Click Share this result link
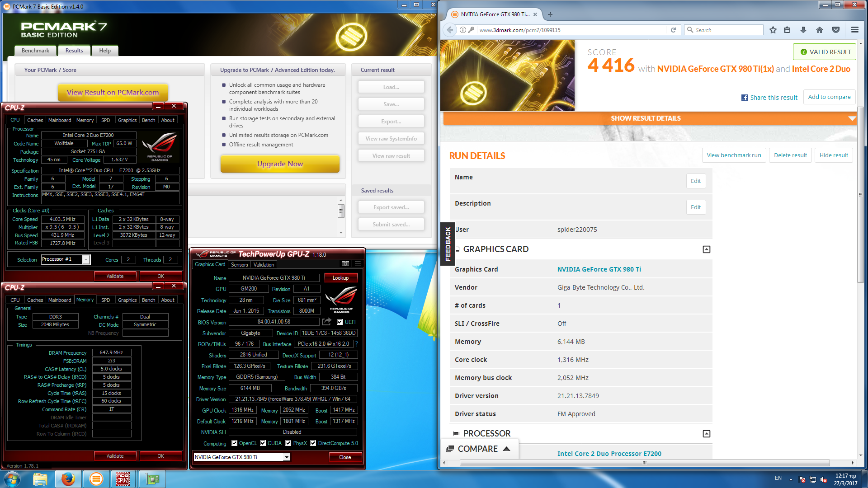Image resolution: width=868 pixels, height=488 pixels. [x=774, y=98]
